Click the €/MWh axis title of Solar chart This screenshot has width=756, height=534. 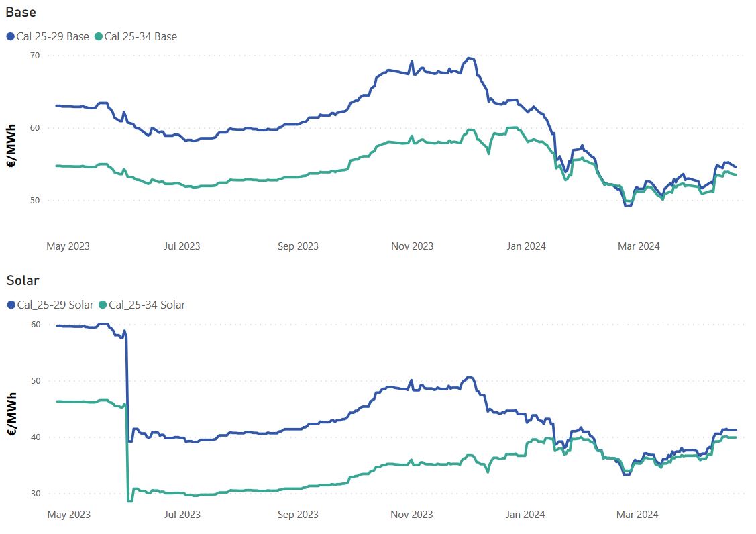tap(12, 419)
